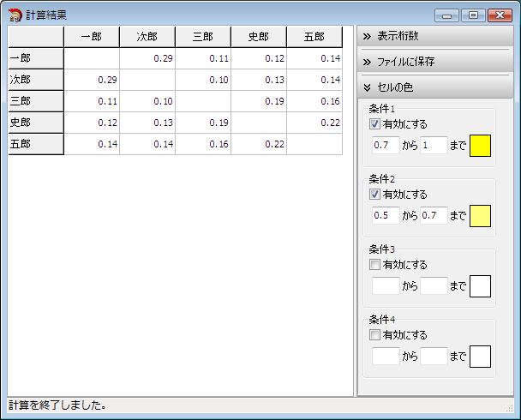
Task: Pick a color with 条件3 white swatch
Action: point(480,286)
